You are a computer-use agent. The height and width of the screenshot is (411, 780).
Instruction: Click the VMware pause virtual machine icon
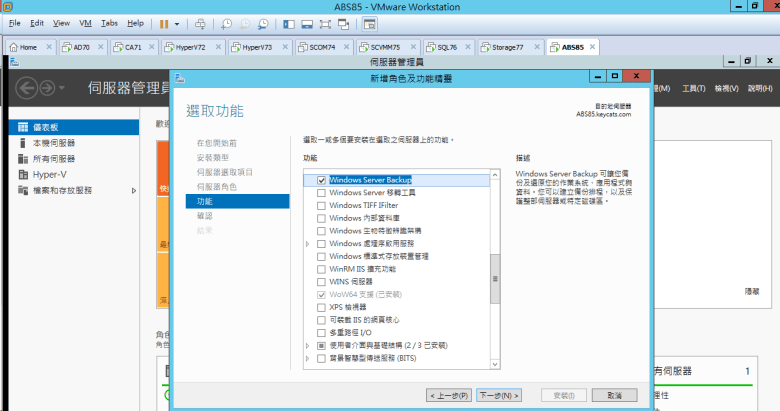pyautogui.click(x=163, y=22)
